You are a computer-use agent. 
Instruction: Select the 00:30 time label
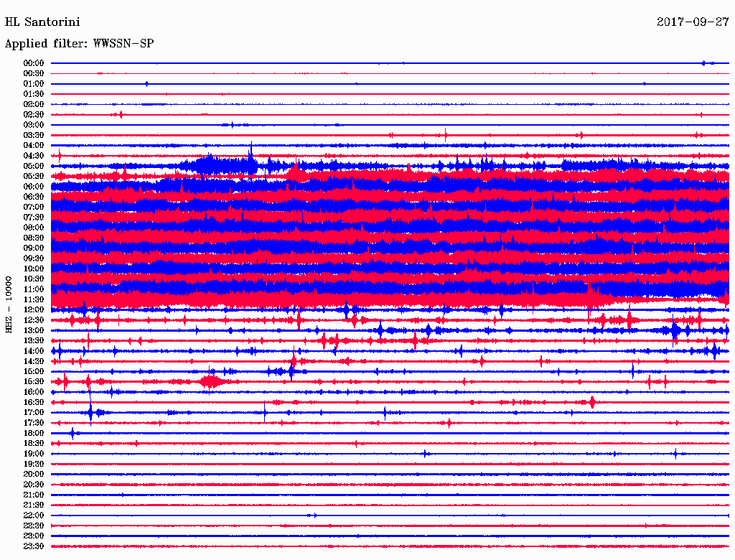point(34,73)
